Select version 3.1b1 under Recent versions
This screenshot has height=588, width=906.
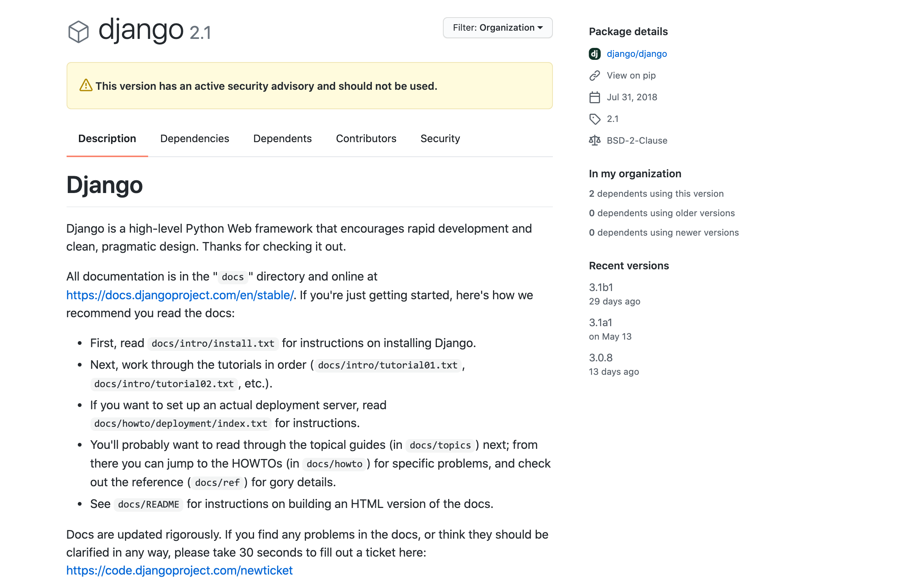600,287
